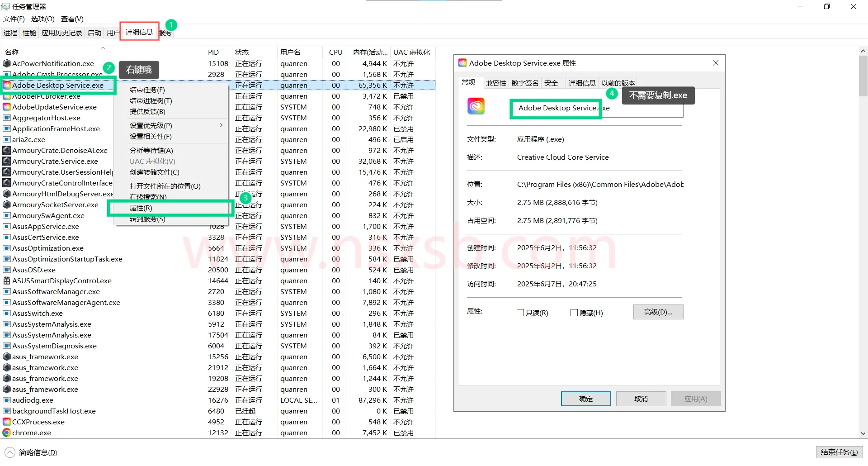
Task: Click the AsusAppService.exe icon
Action: [7, 227]
